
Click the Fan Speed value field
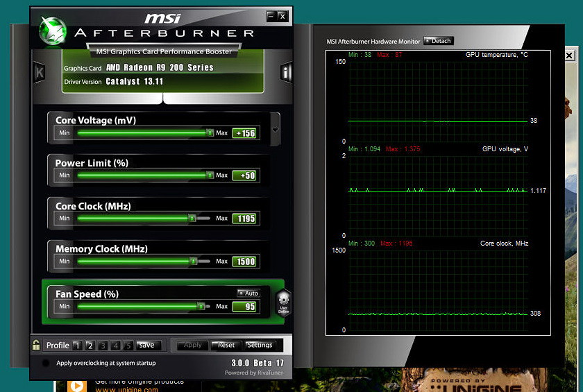245,307
